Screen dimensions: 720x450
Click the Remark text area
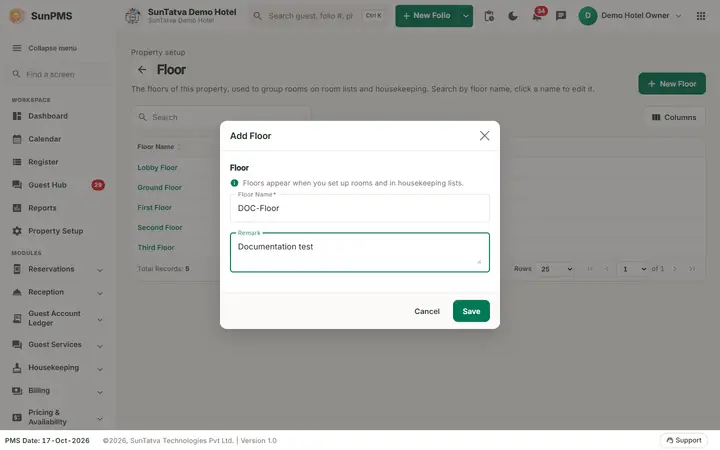tap(360, 252)
